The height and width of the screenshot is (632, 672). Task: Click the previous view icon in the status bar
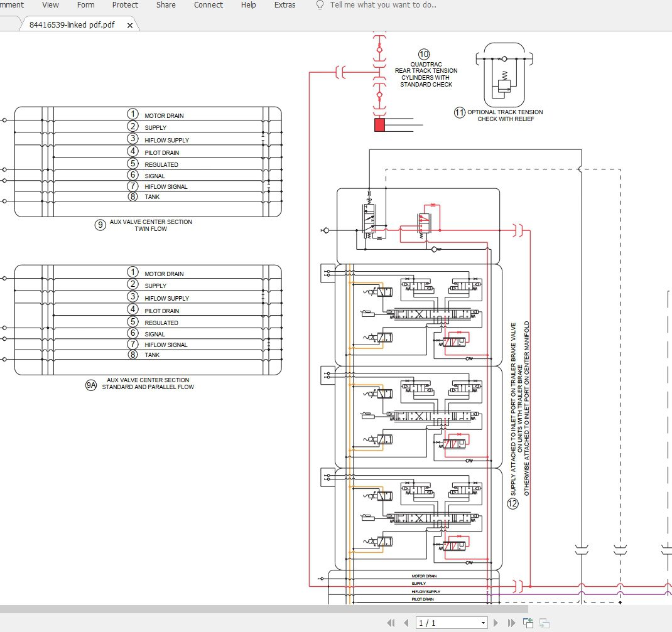[x=528, y=623]
